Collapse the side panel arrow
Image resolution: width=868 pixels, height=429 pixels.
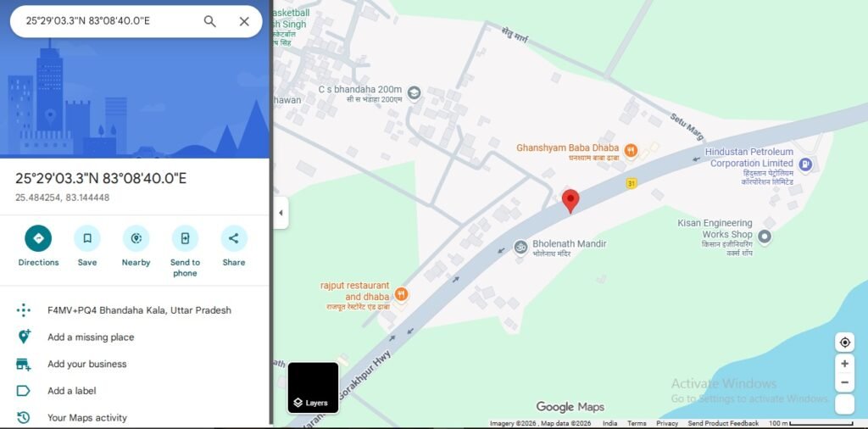281,213
